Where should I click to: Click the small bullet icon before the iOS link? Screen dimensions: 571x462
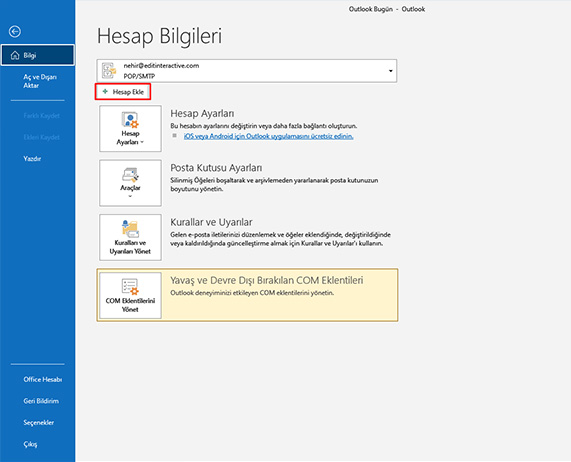click(x=174, y=135)
